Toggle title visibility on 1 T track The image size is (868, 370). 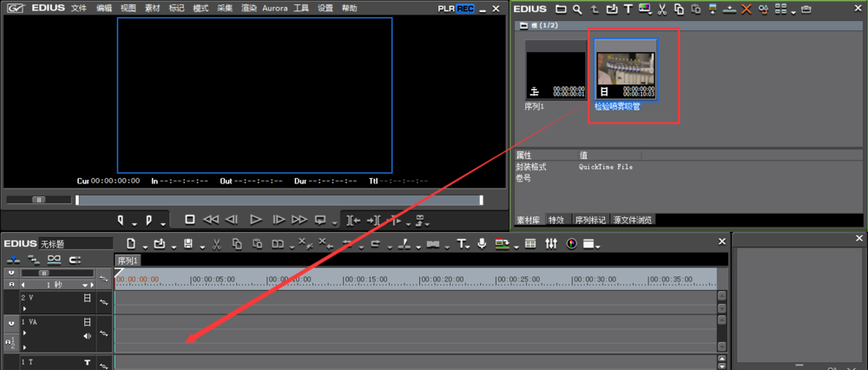coord(87,361)
